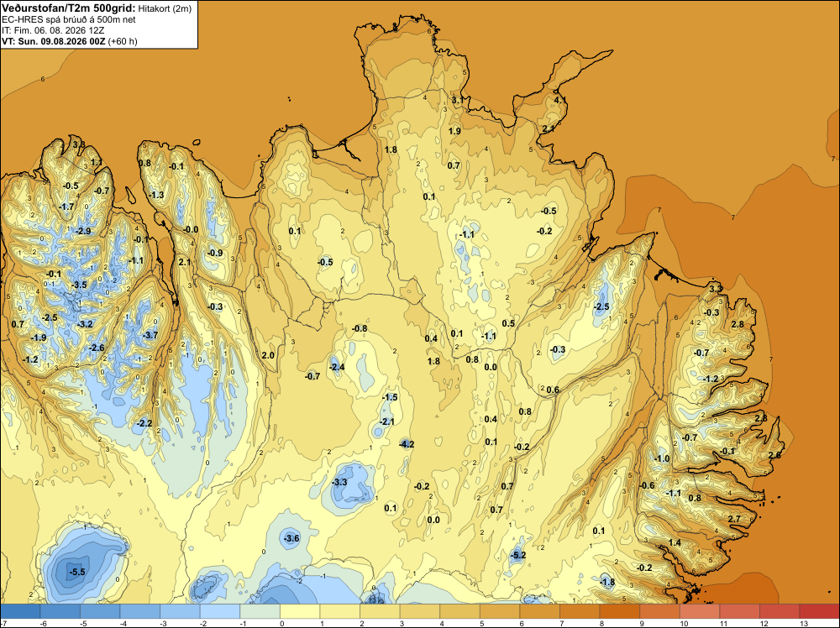Click the legend scale label 10
This screenshot has height=628, width=840.
[684, 623]
